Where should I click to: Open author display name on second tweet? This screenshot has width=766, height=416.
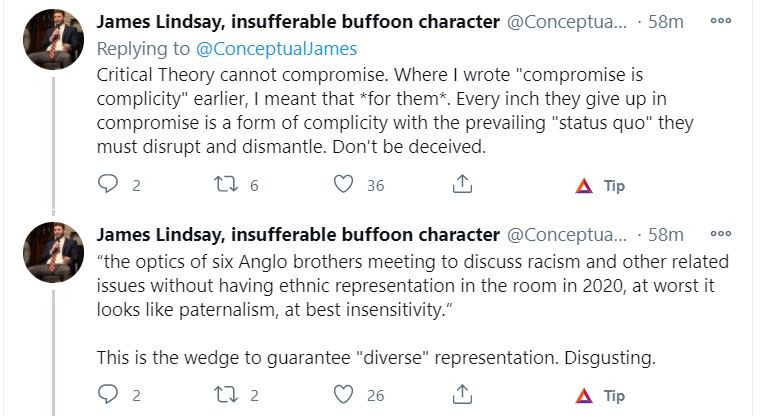tap(298, 235)
